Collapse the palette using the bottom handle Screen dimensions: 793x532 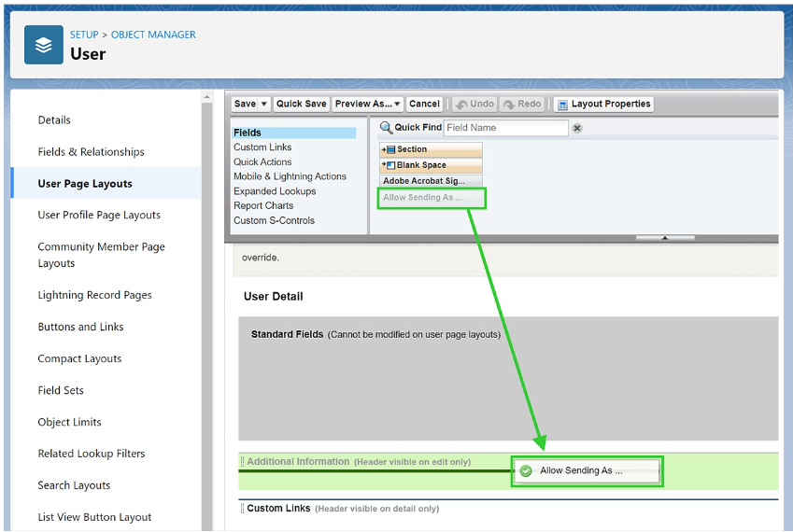665,238
